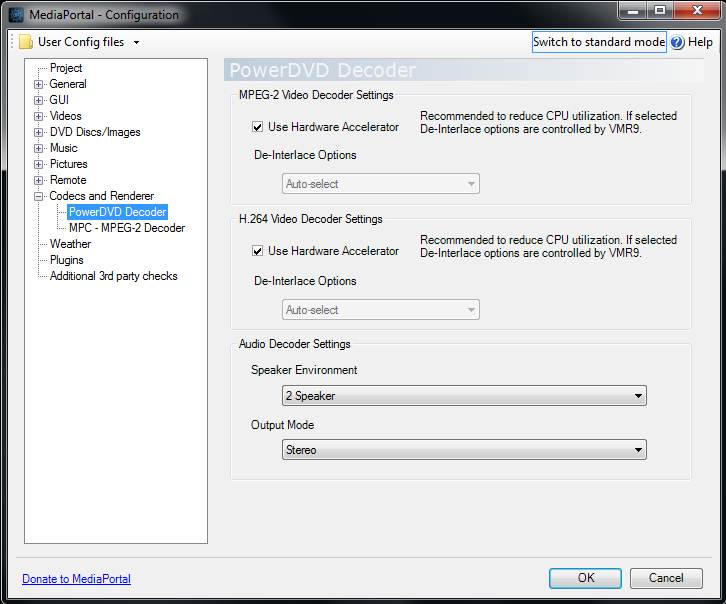Image resolution: width=726 pixels, height=604 pixels.
Task: Select Videos in the settings tree
Action: 65,116
